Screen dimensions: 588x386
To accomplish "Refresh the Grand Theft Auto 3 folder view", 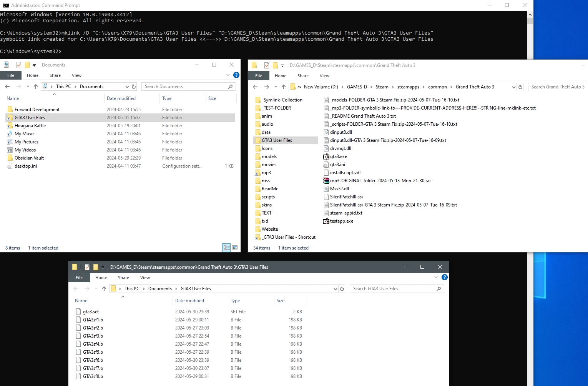I will tap(520, 87).
